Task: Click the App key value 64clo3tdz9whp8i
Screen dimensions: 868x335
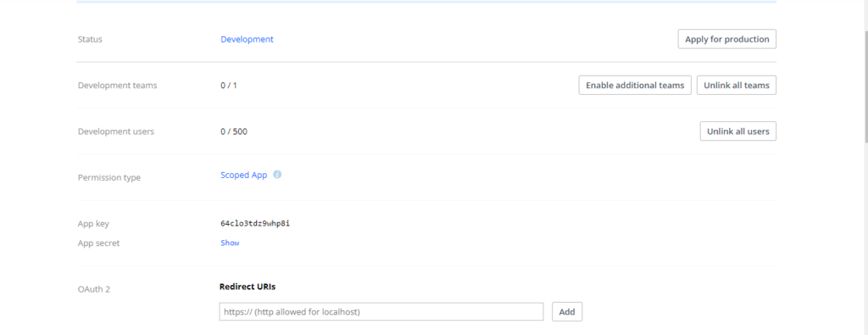Action: pos(255,224)
